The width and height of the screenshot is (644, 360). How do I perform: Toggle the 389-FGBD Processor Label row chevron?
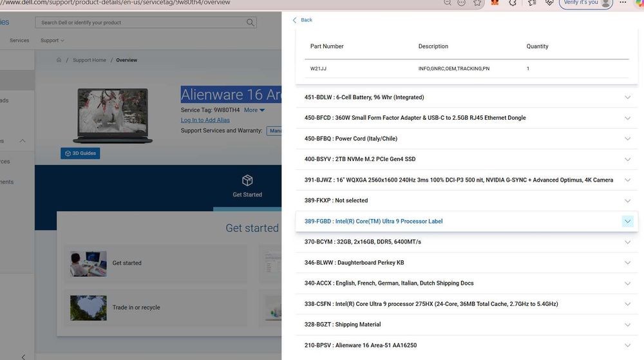click(627, 222)
